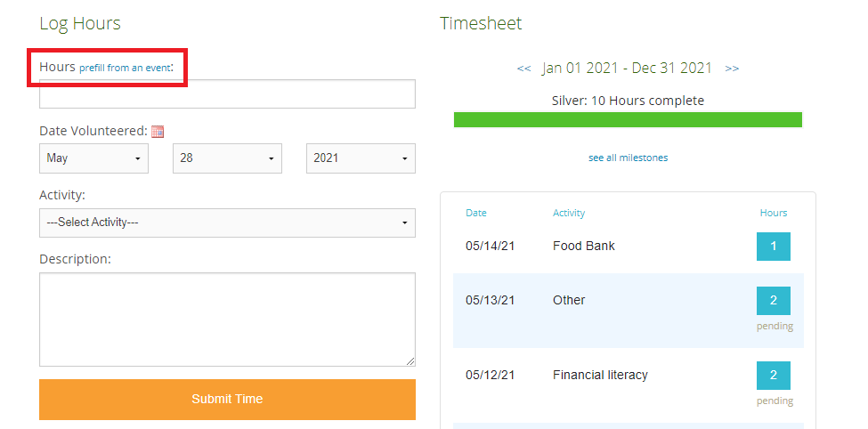Click into the Hours input field
The width and height of the screenshot is (868, 429).
[227, 94]
